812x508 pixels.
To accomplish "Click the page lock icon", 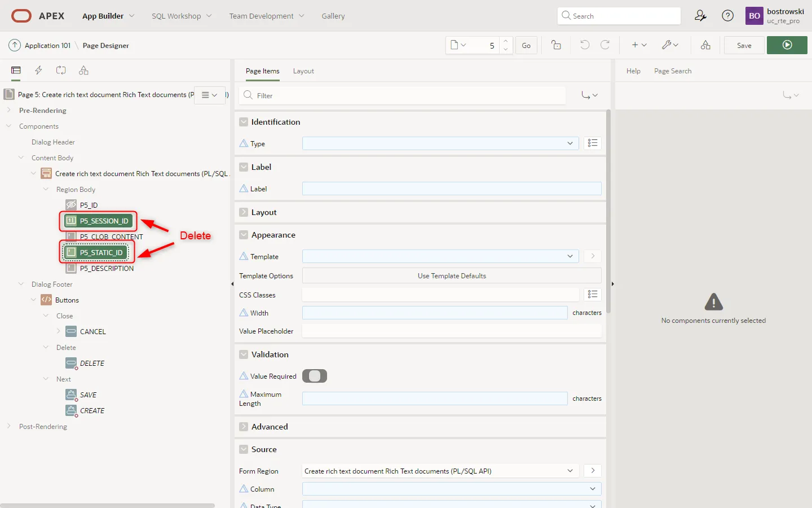I will [556, 45].
